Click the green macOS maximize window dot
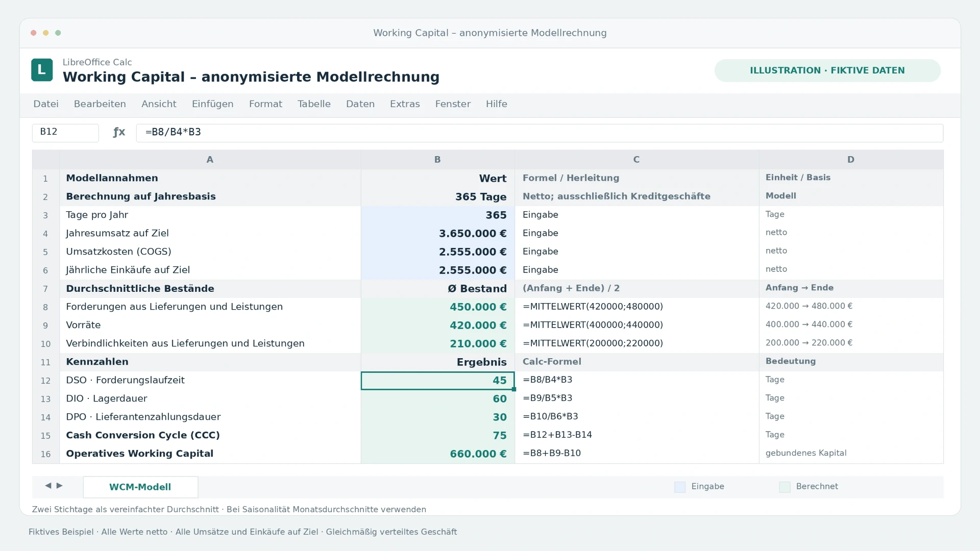980x551 pixels. coord(58,33)
